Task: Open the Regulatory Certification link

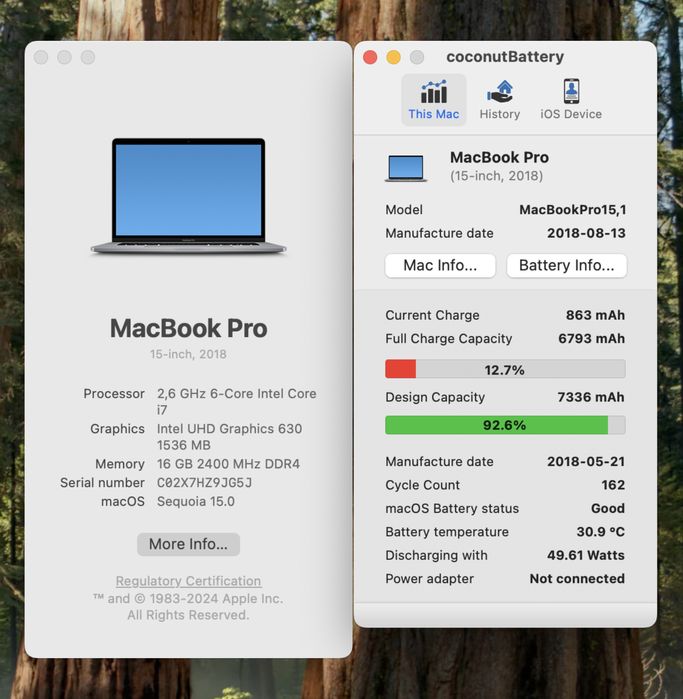Action: pyautogui.click(x=188, y=581)
